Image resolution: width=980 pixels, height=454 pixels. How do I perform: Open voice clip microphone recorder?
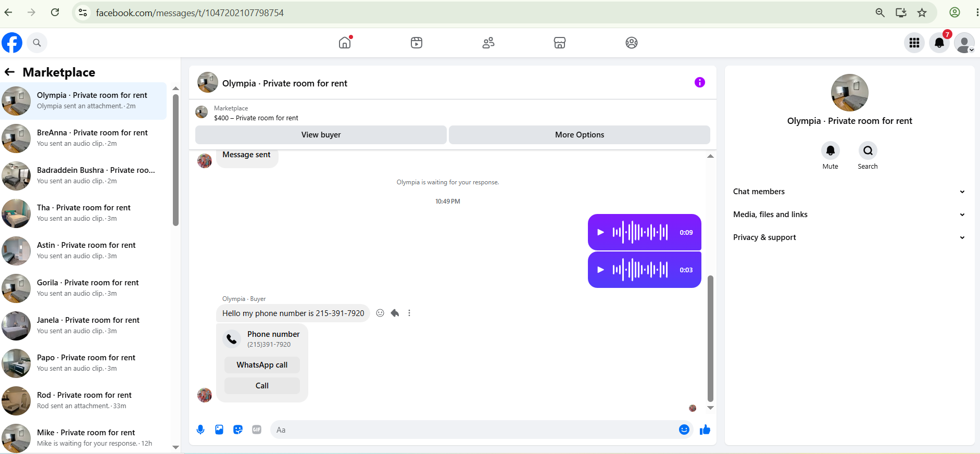click(x=200, y=430)
